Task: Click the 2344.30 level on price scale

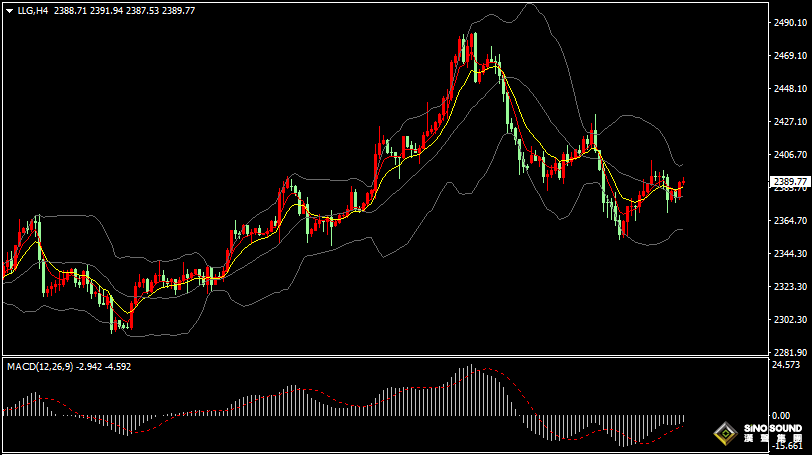Action: click(x=790, y=253)
